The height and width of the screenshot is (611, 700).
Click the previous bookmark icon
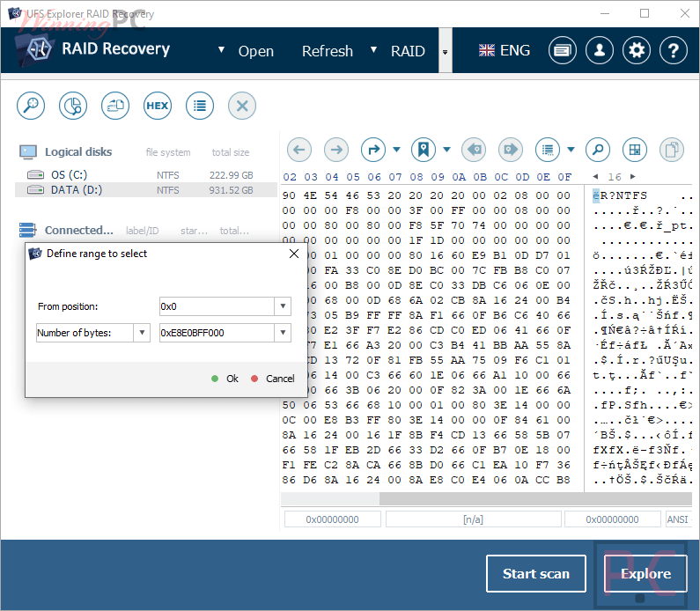point(474,150)
